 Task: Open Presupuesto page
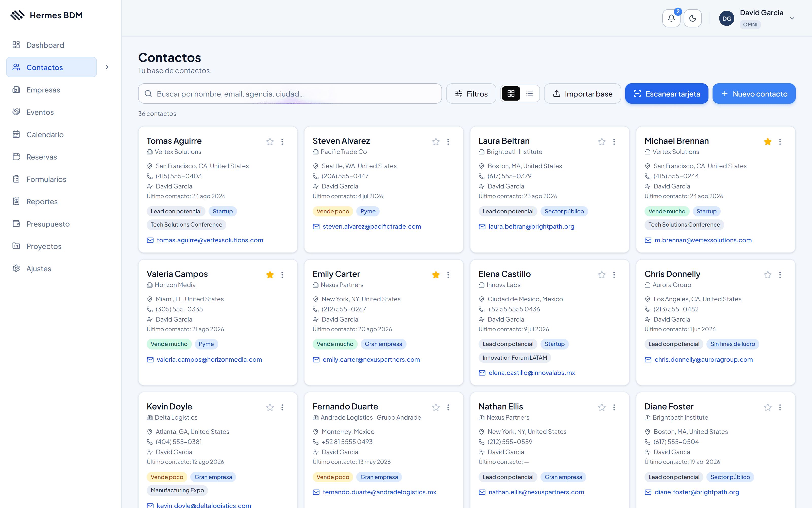(x=51, y=224)
